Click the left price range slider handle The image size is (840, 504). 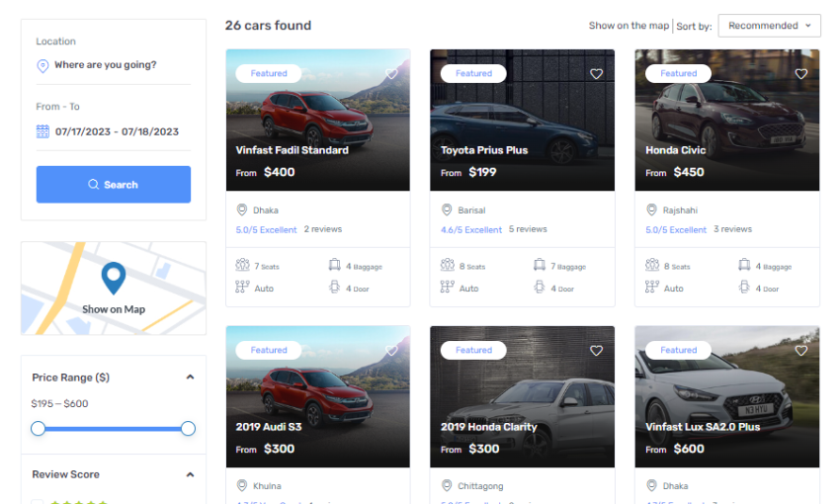[x=39, y=429]
